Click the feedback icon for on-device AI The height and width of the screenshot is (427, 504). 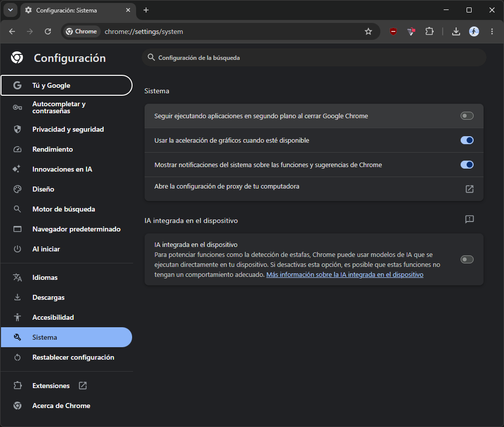coord(469,219)
